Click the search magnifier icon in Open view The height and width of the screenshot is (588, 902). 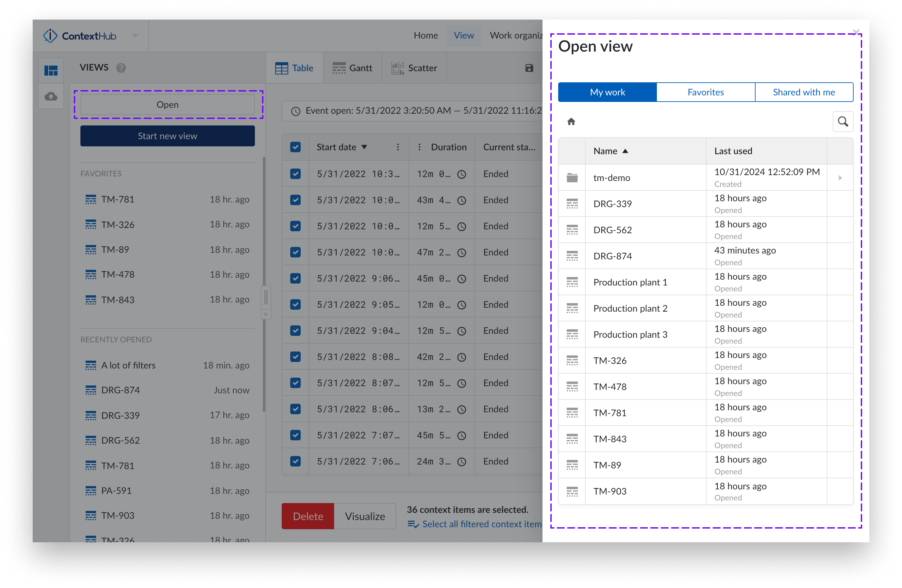tap(843, 122)
